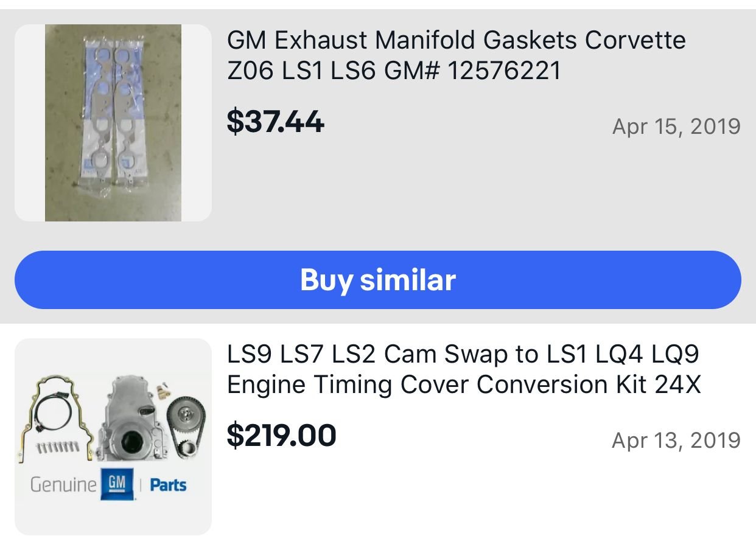756x536 pixels.
Task: Click the blue Parts label in the thumbnail
Action: 168,486
